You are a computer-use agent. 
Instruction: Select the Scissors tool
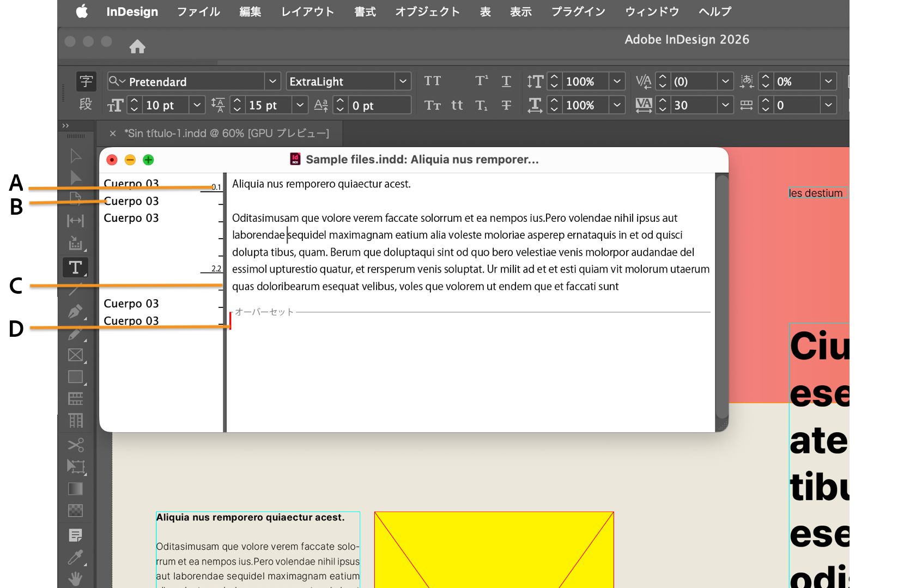tap(75, 445)
